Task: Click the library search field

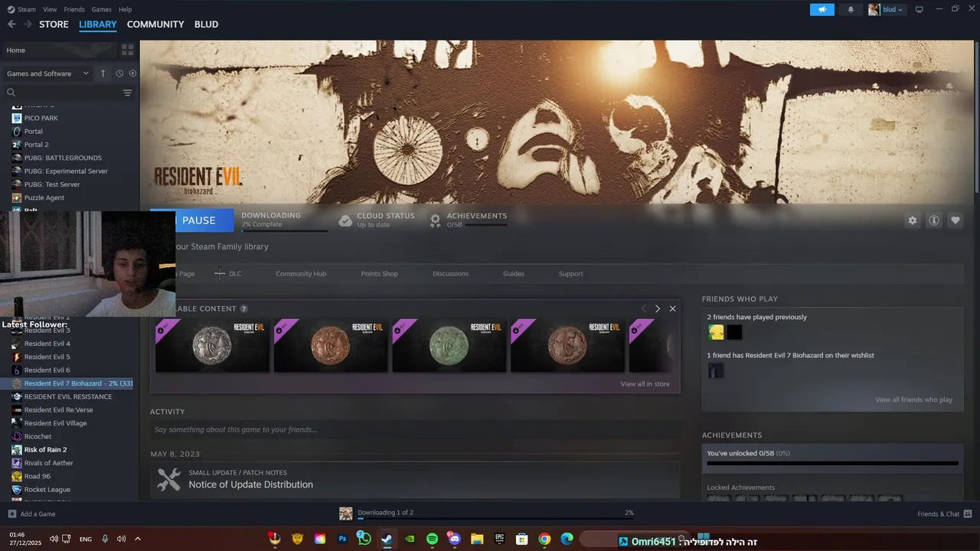Action: point(65,93)
